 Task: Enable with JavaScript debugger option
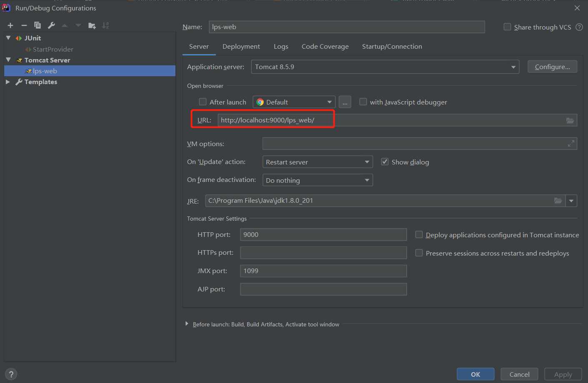pyautogui.click(x=363, y=102)
